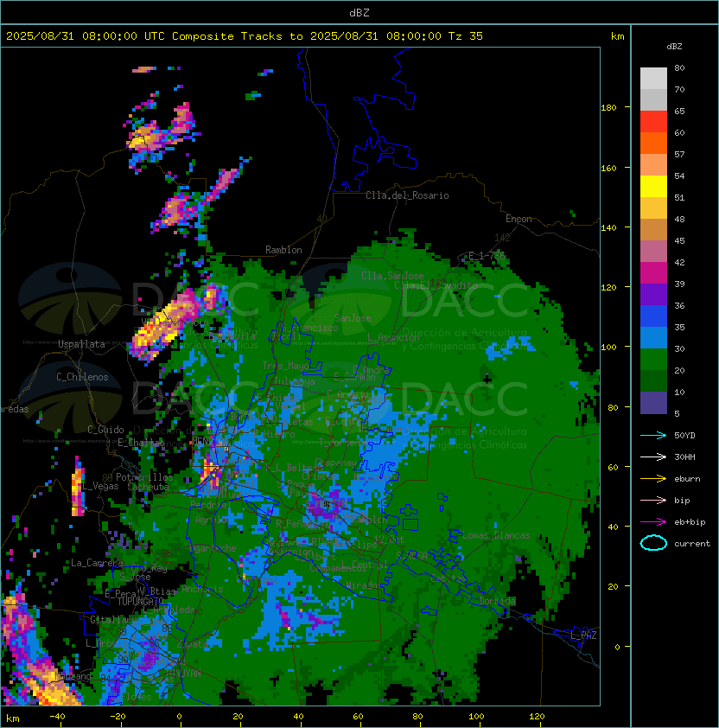Click the 'dBZ' heading above the color scale
Viewport: 719px width, 728px height.
(x=674, y=47)
